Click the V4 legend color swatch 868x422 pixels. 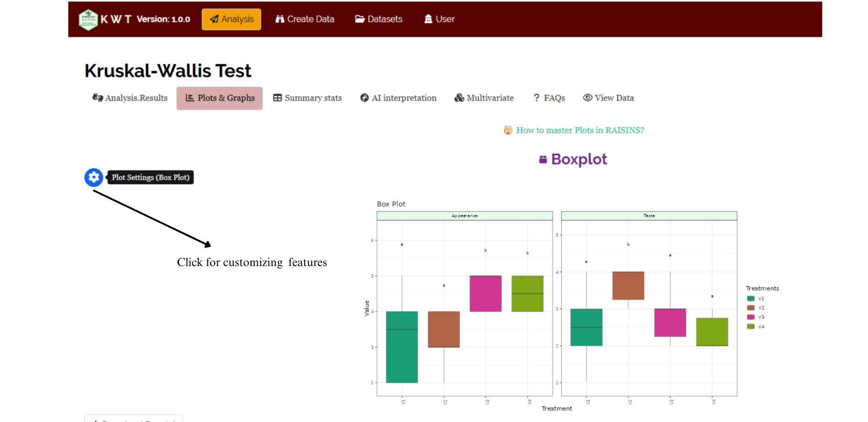point(751,327)
